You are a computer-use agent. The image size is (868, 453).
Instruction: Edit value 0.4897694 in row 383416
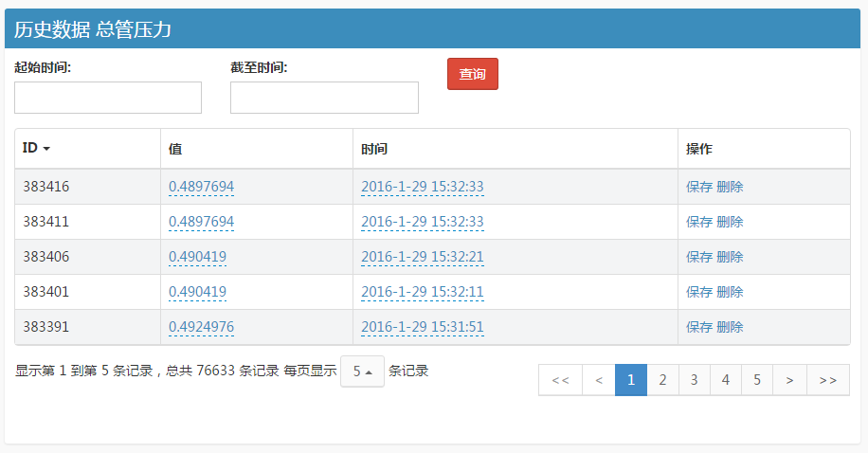click(x=202, y=187)
